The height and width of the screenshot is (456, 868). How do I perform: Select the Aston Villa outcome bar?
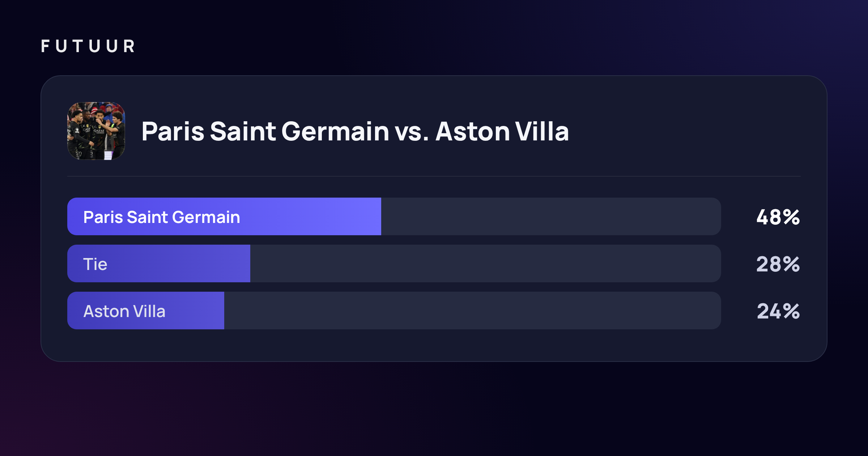[x=394, y=311]
